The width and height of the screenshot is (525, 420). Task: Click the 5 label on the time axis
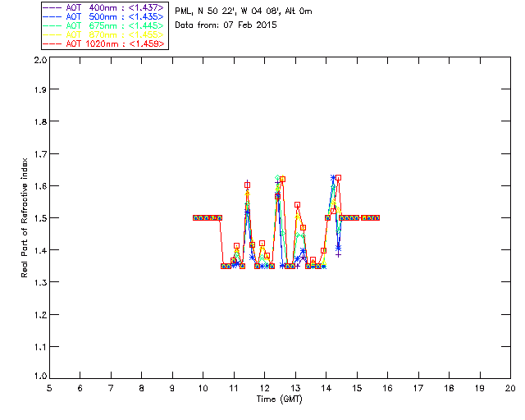(49, 388)
